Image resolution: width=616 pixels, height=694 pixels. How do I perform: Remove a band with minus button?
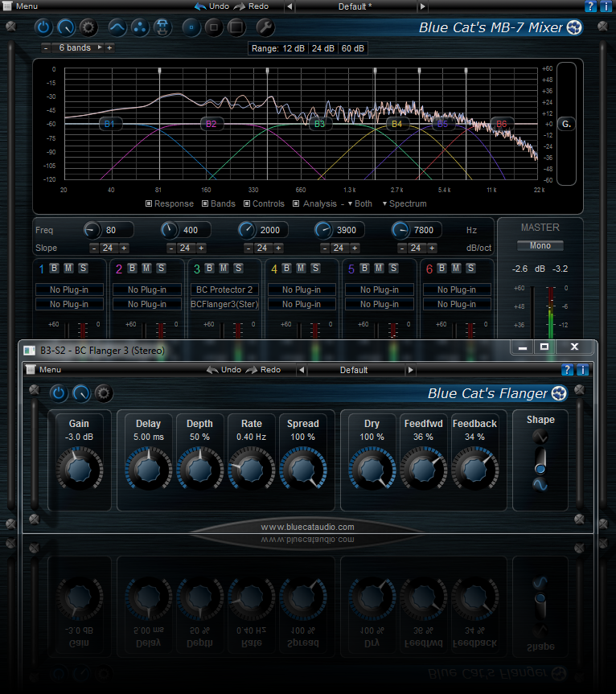[46, 47]
